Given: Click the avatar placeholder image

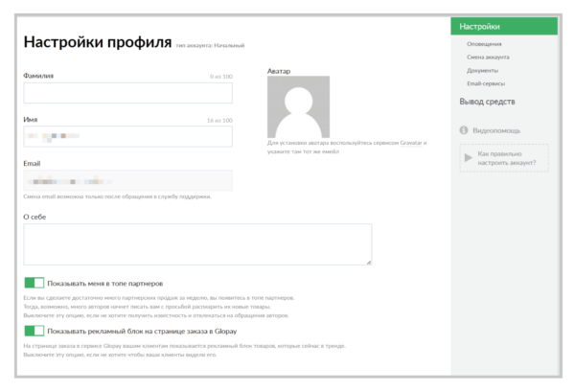Looking at the screenshot, I should pyautogui.click(x=298, y=106).
